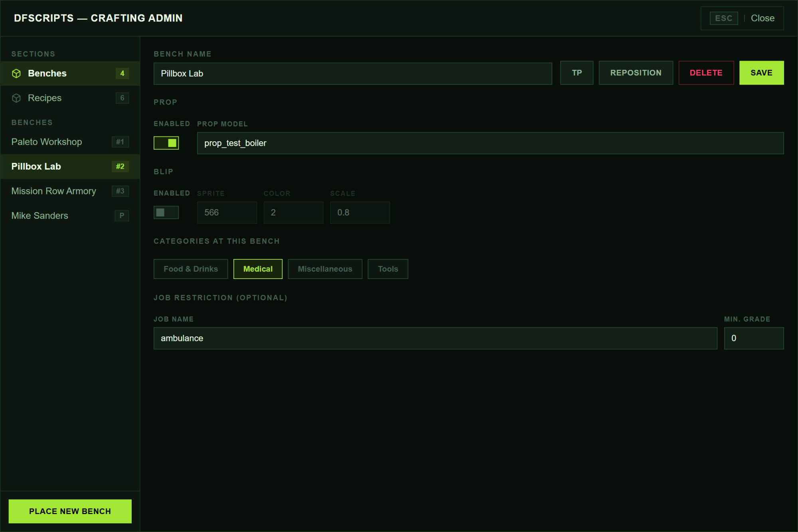Focus the Job Name field
Image resolution: width=798 pixels, height=532 pixels.
435,338
